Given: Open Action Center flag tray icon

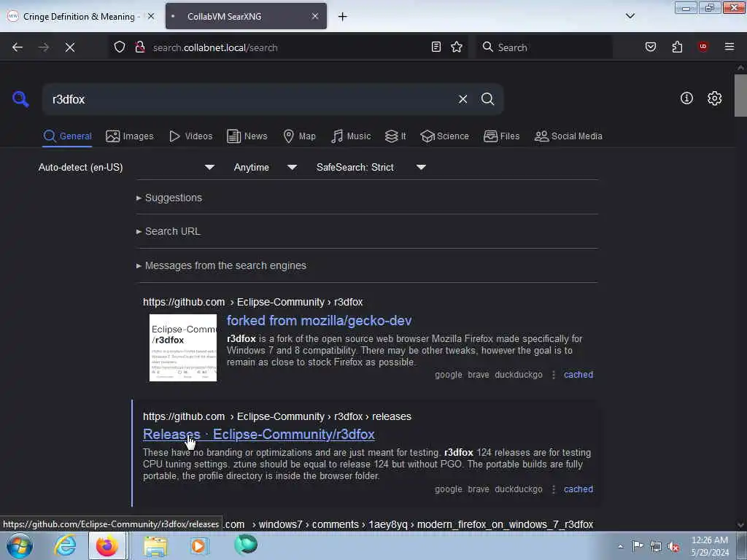Looking at the screenshot, I should [x=638, y=545].
